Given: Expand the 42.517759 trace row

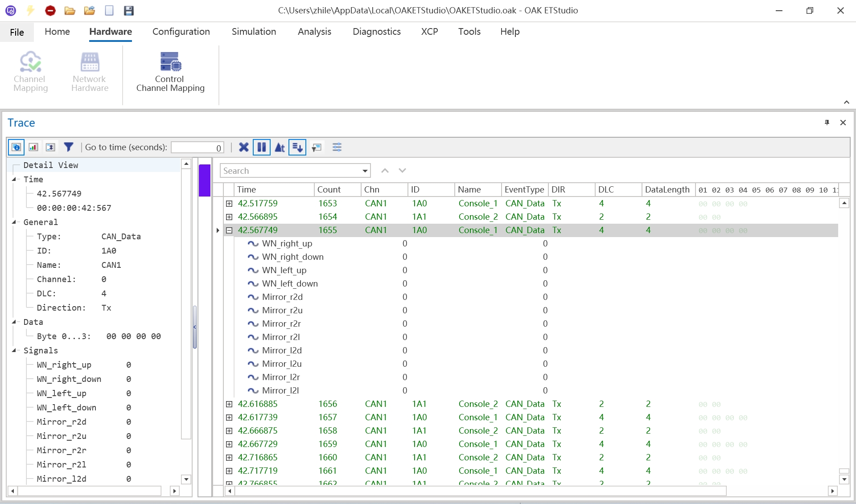Looking at the screenshot, I should [229, 204].
